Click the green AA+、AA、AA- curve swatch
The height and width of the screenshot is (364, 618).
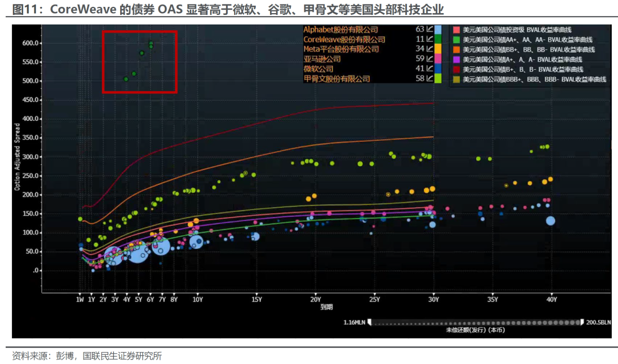click(457, 39)
